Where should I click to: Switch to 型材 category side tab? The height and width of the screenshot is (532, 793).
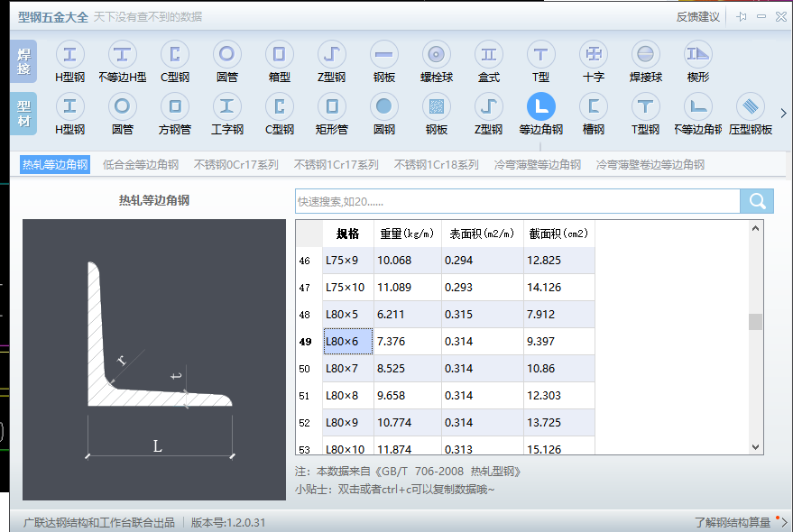[23, 114]
